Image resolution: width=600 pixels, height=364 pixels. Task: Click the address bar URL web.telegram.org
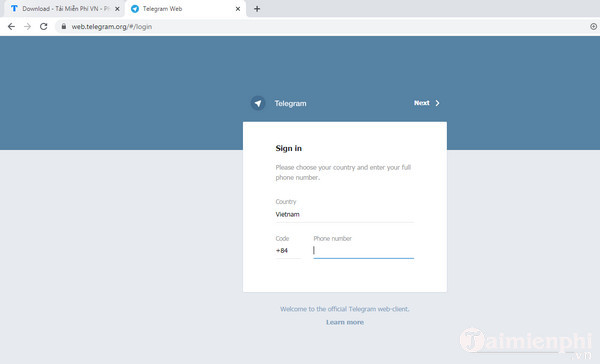pyautogui.click(x=112, y=27)
